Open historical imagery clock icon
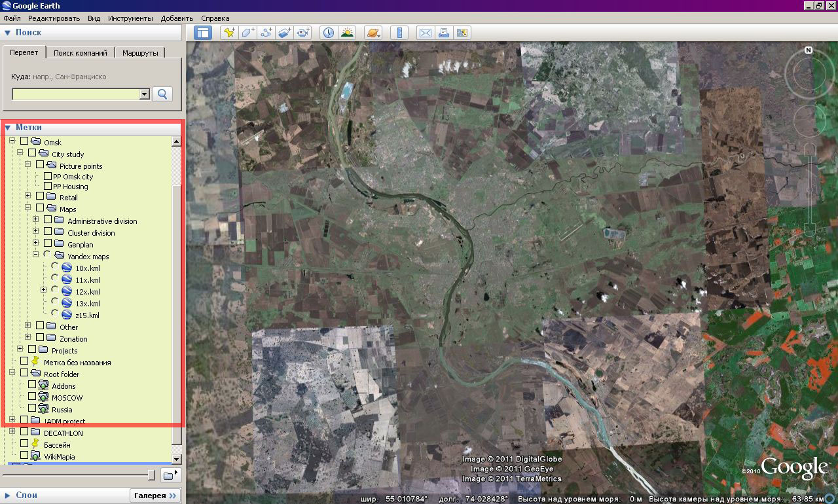 328,32
